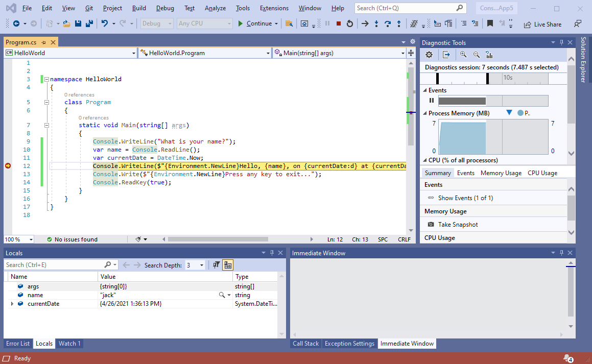The image size is (592, 364).
Task: Pause event collection in Diagnostic Tools
Action: [432, 101]
